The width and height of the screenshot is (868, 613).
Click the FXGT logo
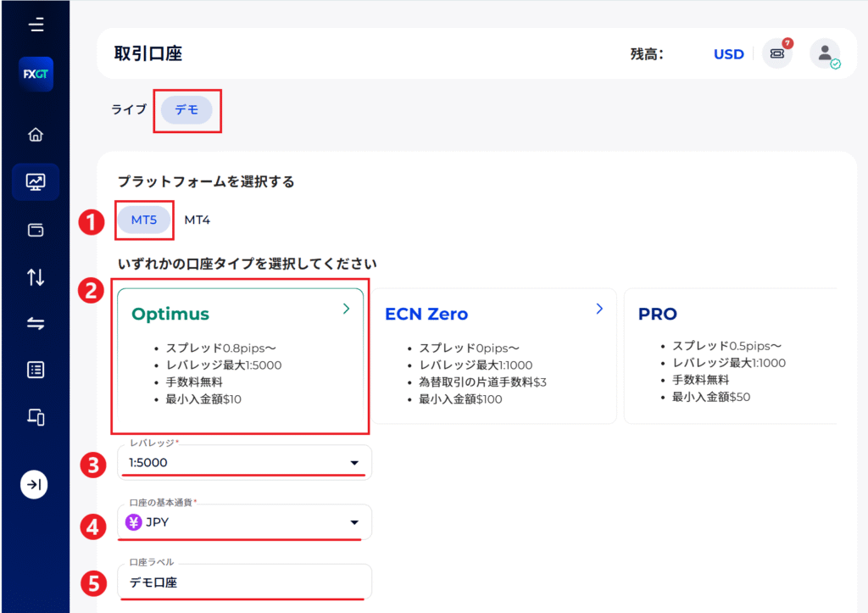tap(36, 74)
